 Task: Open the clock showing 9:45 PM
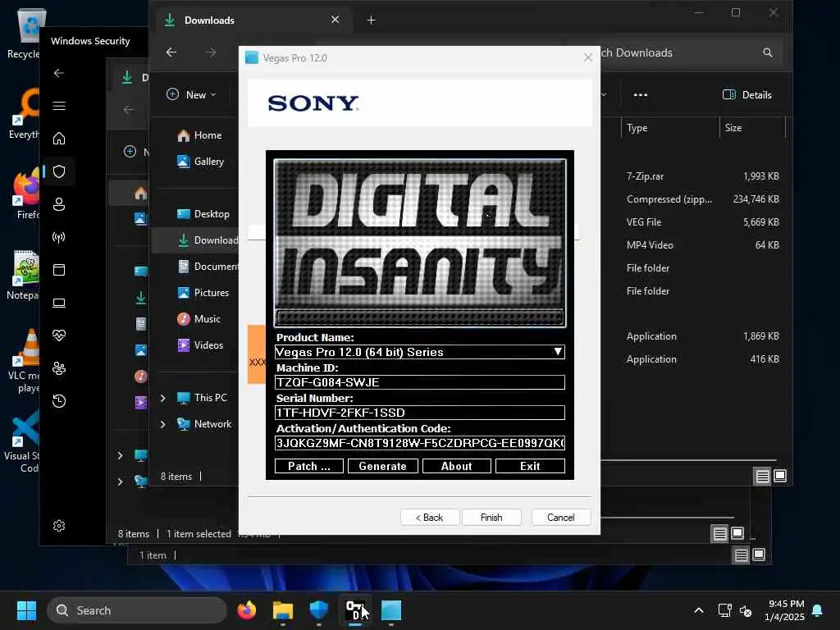pyautogui.click(x=785, y=610)
